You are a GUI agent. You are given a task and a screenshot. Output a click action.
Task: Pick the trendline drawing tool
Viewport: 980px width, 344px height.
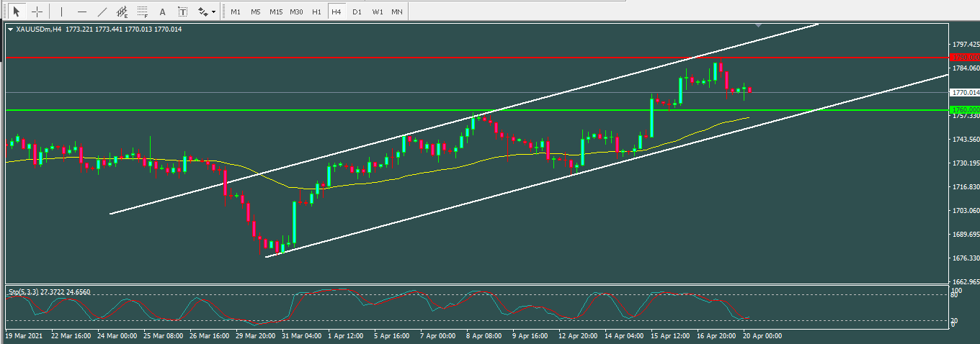[x=102, y=12]
